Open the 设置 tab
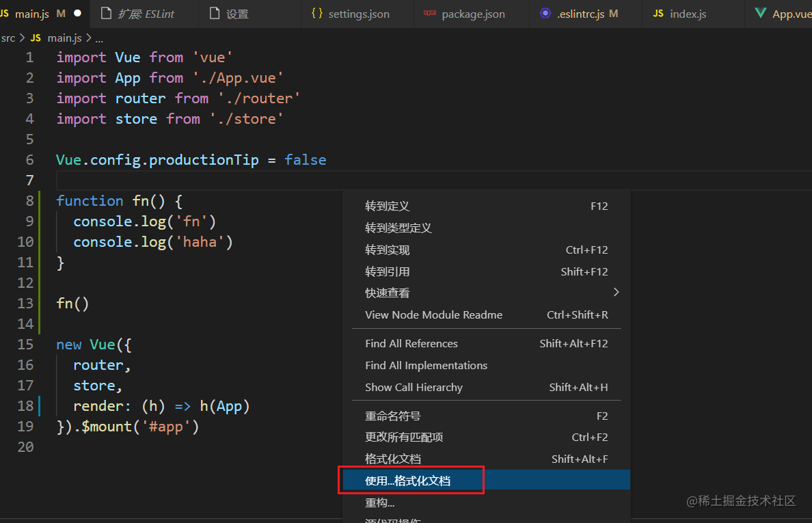The height and width of the screenshot is (523, 812). point(229,14)
